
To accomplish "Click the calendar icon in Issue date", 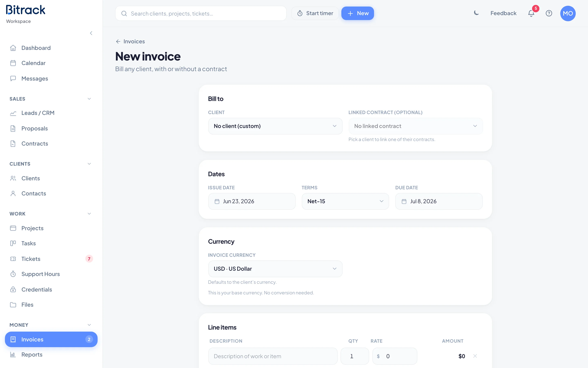I will point(217,201).
